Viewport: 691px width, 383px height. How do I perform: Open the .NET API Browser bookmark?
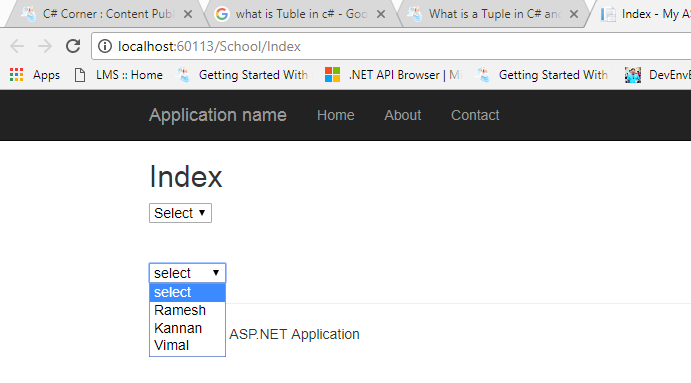tap(393, 75)
